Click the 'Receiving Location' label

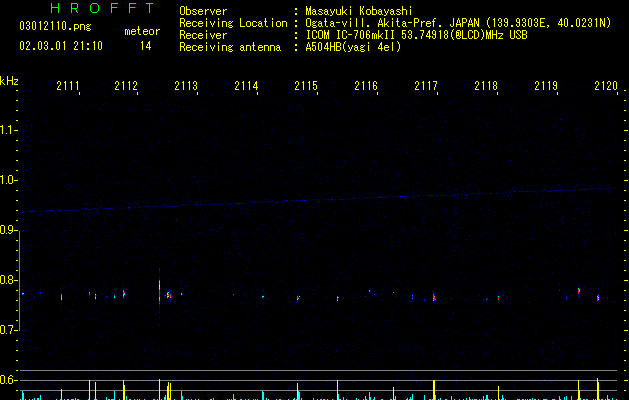(233, 23)
